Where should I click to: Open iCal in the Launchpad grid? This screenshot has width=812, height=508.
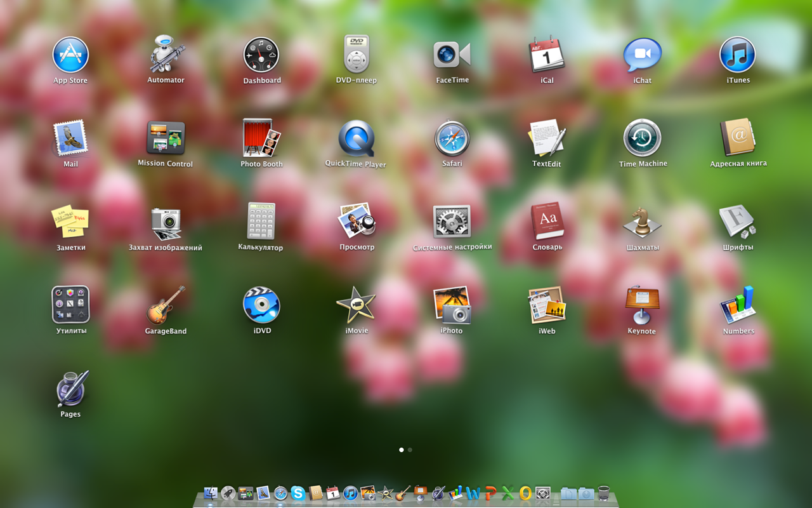point(547,55)
